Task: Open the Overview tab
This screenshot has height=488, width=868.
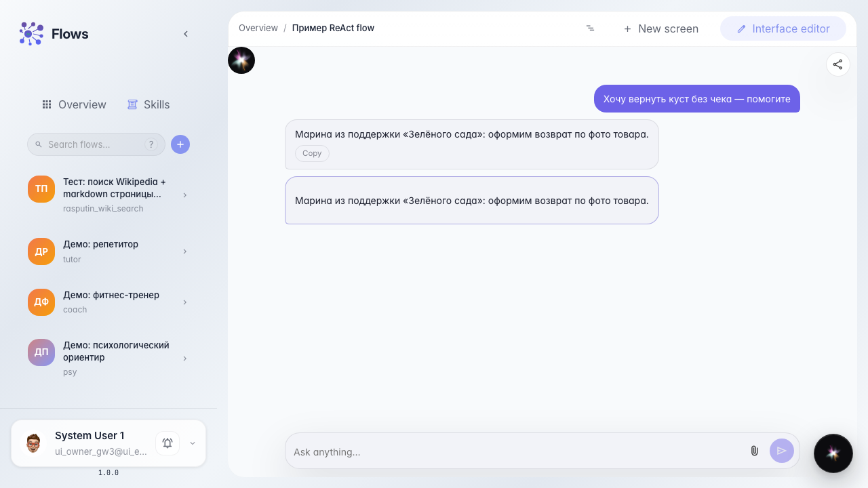Action: tap(75, 104)
